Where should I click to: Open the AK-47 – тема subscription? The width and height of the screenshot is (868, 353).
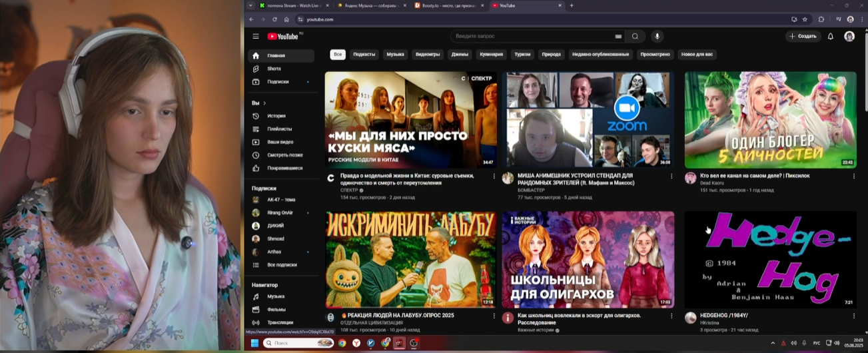[x=281, y=200]
